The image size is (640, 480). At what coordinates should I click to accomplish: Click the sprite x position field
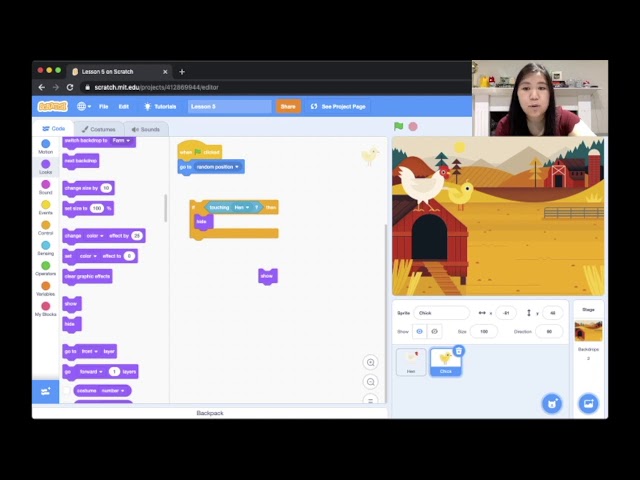506,313
